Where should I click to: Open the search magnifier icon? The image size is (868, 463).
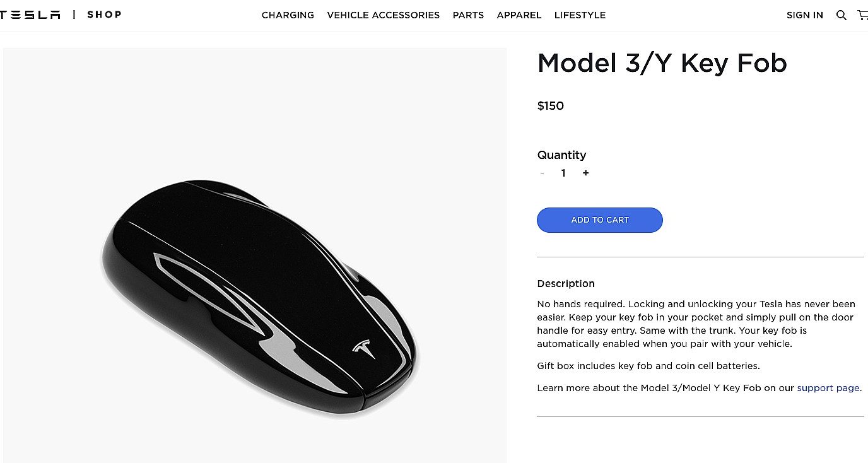pyautogui.click(x=841, y=15)
